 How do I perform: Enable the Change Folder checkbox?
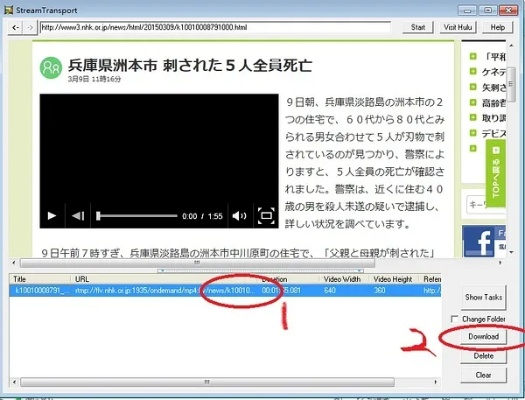tap(454, 319)
